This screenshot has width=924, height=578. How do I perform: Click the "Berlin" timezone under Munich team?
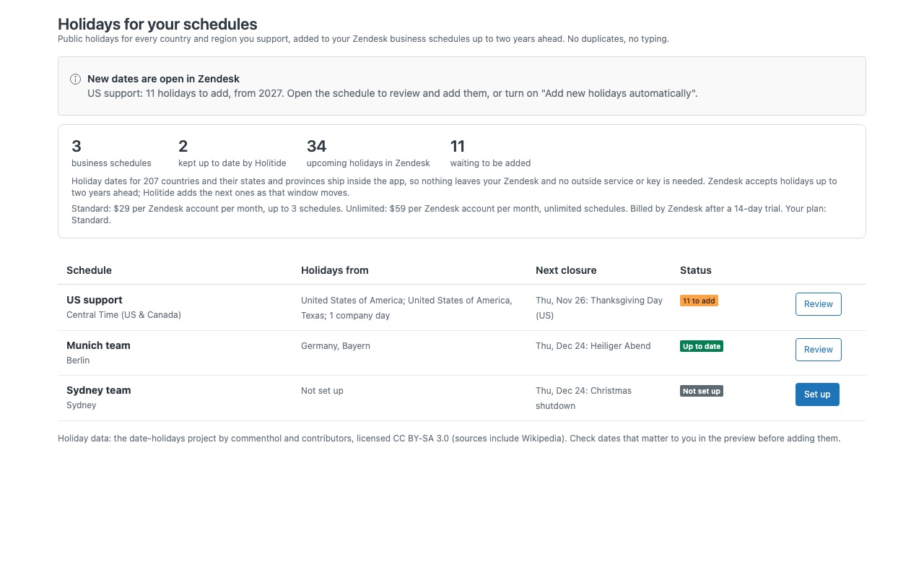point(78,361)
